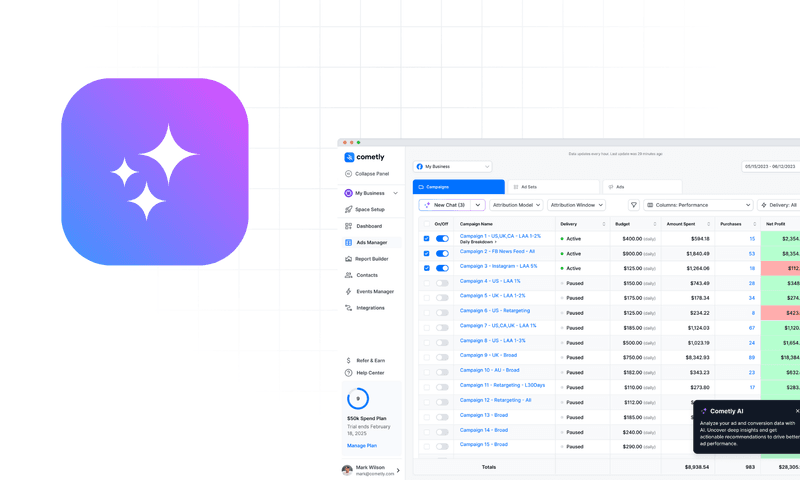The image size is (800, 480).
Task: Switch to the Ad Sets tab
Action: [554, 187]
